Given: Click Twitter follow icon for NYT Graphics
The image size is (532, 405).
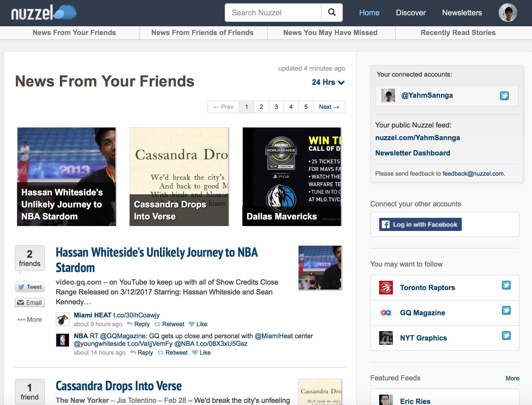Looking at the screenshot, I should coord(506,335).
